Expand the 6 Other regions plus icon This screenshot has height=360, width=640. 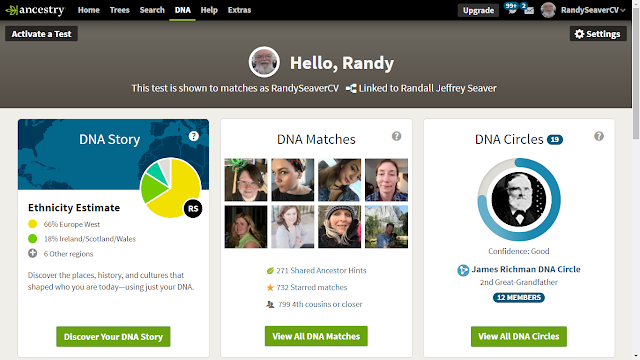pyautogui.click(x=33, y=253)
